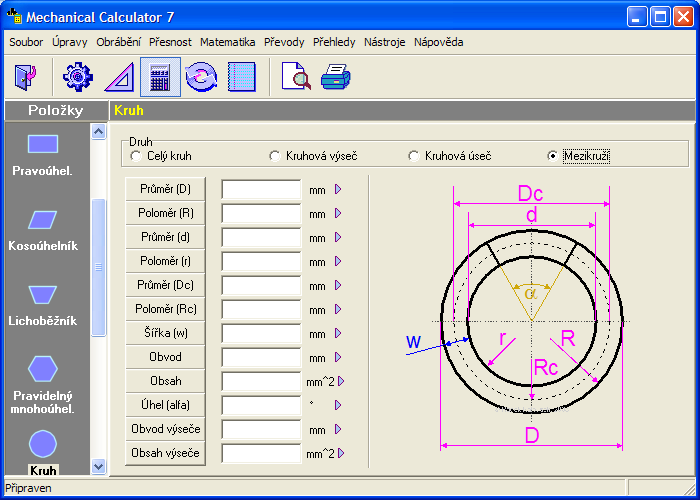The height and width of the screenshot is (500, 700).
Task: Focus the Obsah výseče input field
Action: 261,453
